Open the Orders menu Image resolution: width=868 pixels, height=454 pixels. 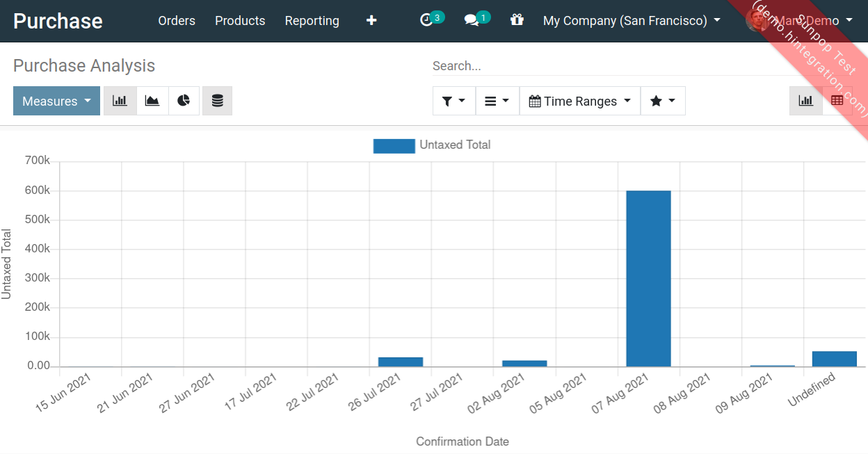coord(177,21)
